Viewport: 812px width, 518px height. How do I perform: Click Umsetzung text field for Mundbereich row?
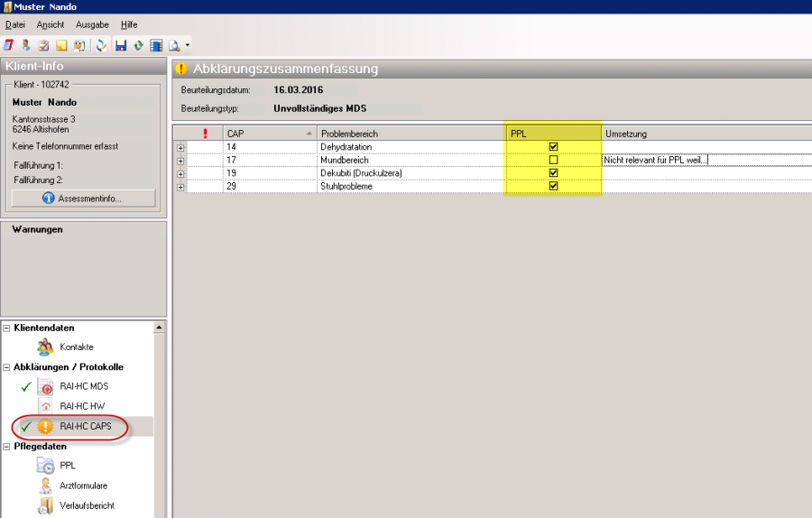[704, 160]
